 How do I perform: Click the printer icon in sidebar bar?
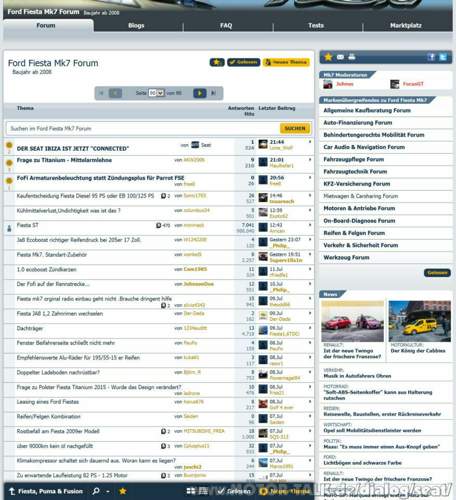(352, 57)
